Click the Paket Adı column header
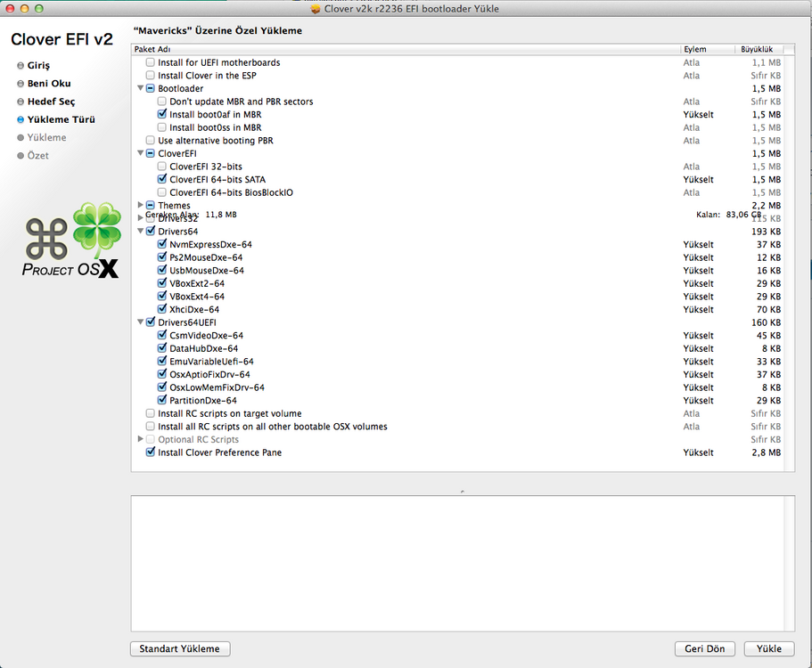Viewport: 812px width, 668px height. (x=152, y=49)
